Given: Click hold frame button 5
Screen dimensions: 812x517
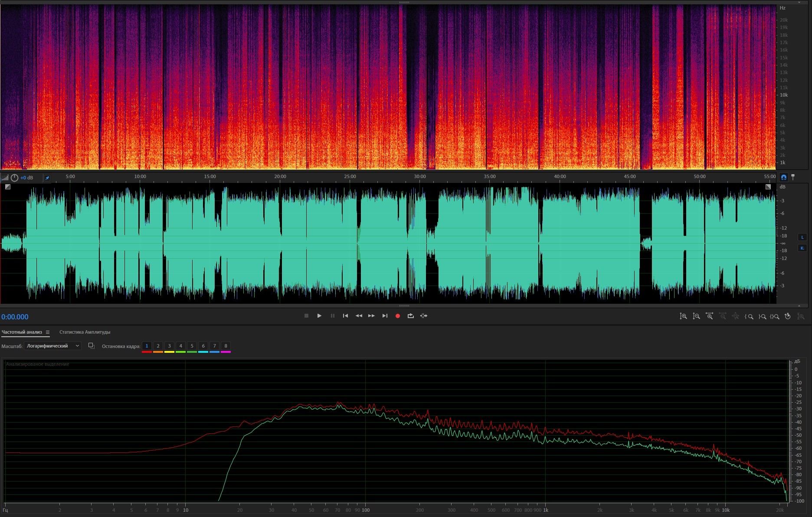Looking at the screenshot, I should (192, 346).
